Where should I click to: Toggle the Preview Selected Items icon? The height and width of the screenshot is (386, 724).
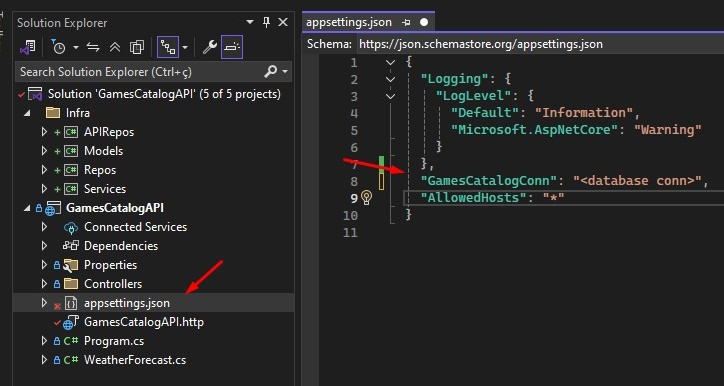click(232, 47)
